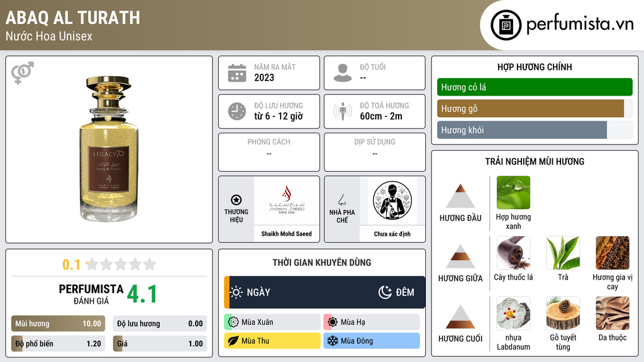
Task: Select the Mùa Hạ season tag
Action: pos(372,322)
